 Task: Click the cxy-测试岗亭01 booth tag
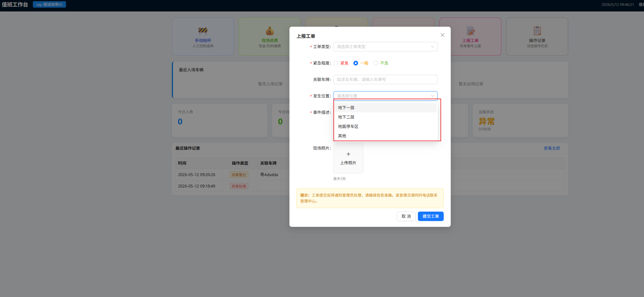click(50, 4)
